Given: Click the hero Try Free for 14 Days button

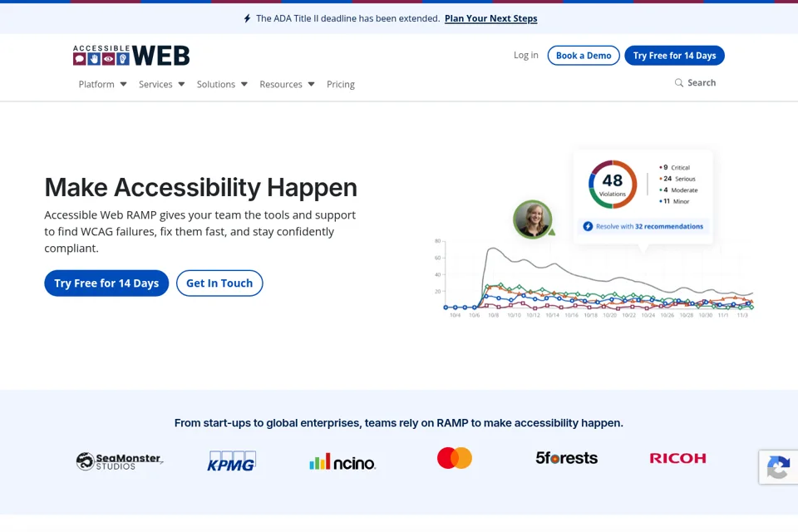Looking at the screenshot, I should point(106,283).
